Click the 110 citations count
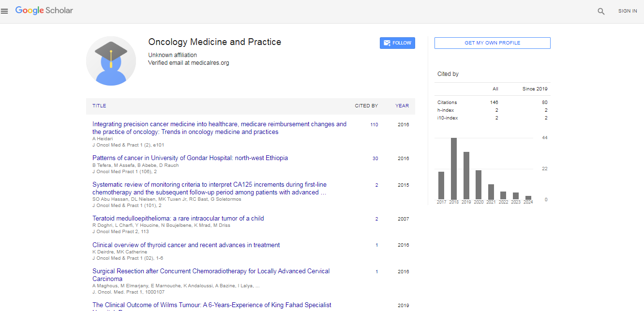The height and width of the screenshot is (311, 644). pos(374,125)
